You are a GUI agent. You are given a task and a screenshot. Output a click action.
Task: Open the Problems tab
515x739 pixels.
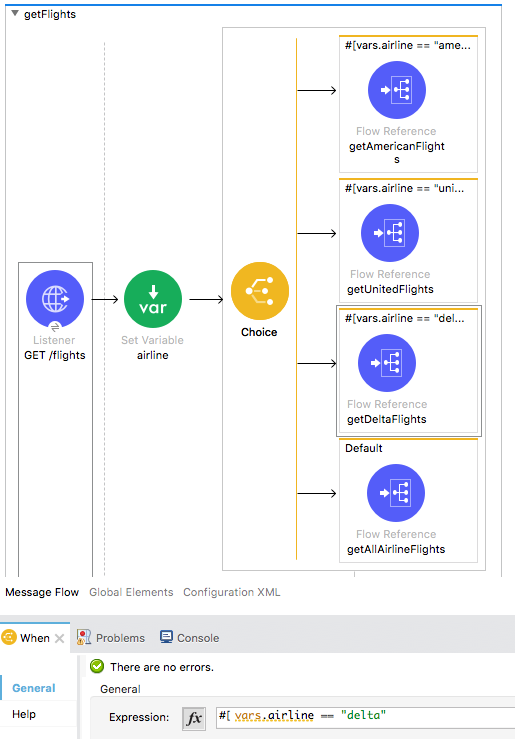click(111, 638)
